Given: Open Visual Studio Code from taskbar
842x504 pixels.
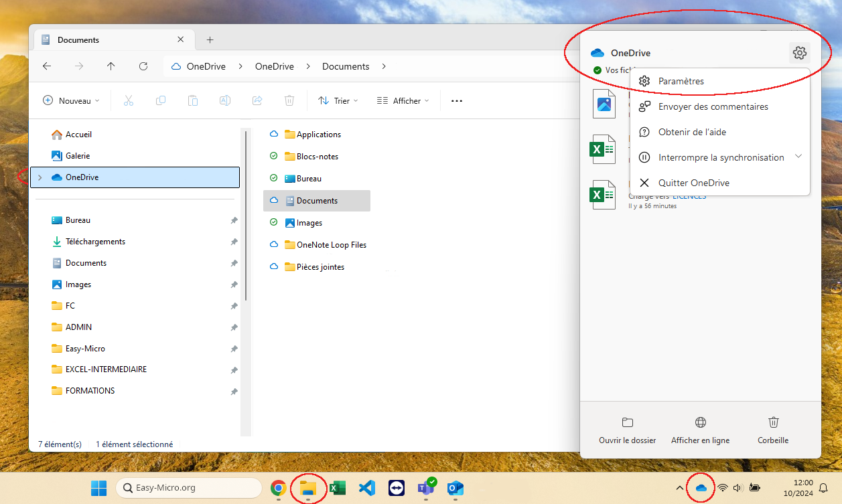Looking at the screenshot, I should (366, 488).
